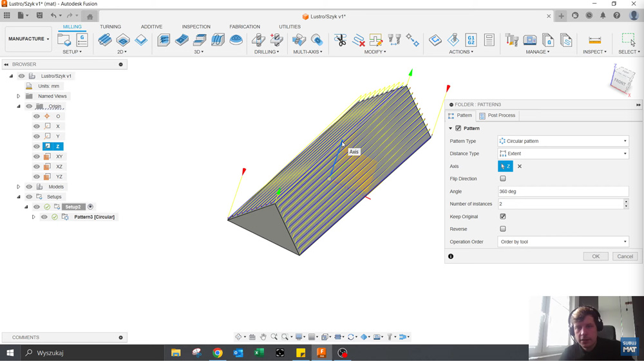Image resolution: width=644 pixels, height=361 pixels.
Task: Open the Operation Order dropdown
Action: pyautogui.click(x=563, y=241)
